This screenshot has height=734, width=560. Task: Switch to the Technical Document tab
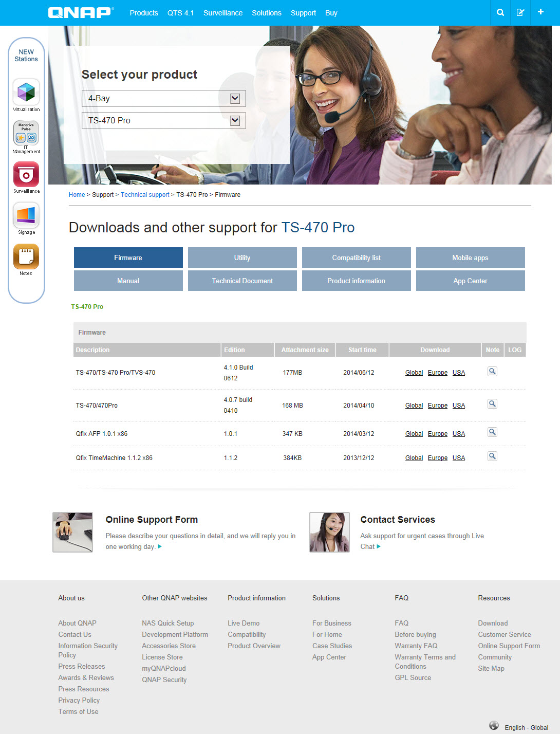click(x=242, y=281)
